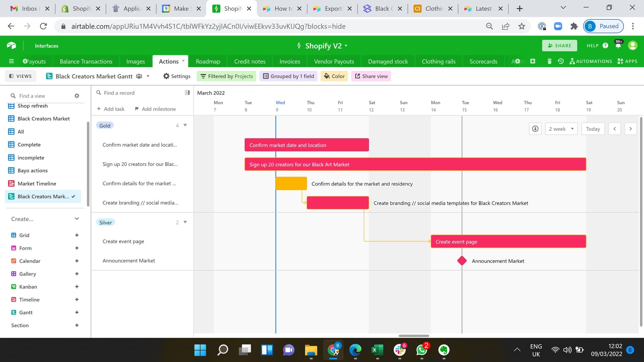Click the Gantt download/export icon
This screenshot has width=644, height=362.
tap(535, 129)
